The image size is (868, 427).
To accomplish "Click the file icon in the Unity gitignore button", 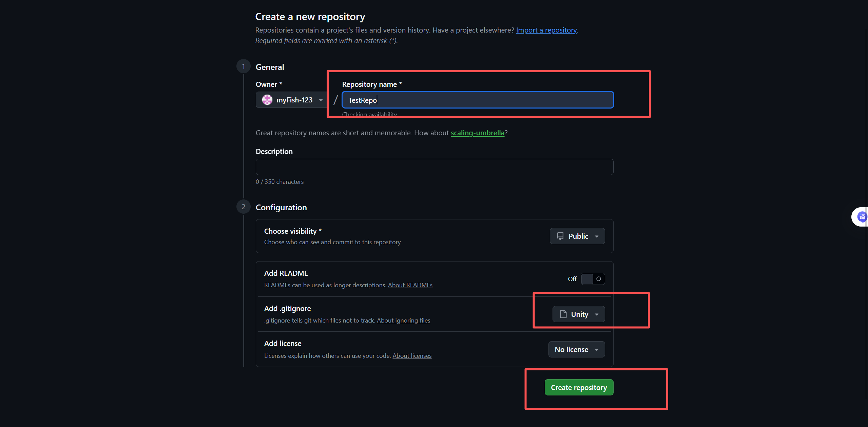I will [x=563, y=314].
